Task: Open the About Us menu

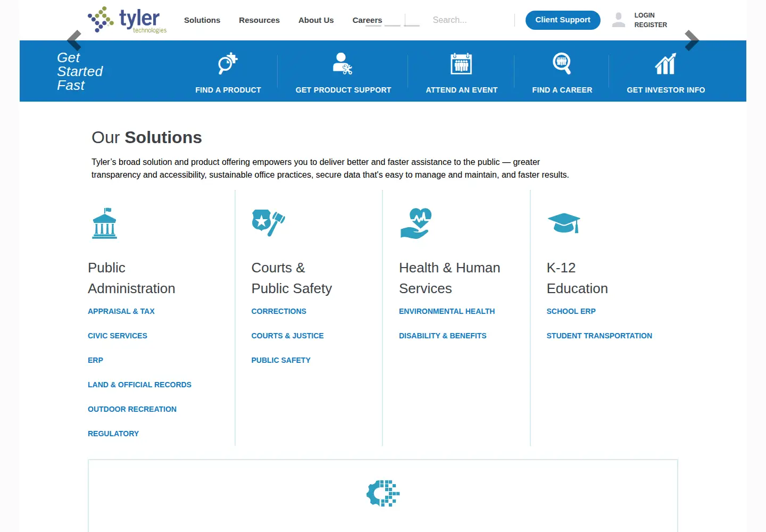Action: (x=316, y=20)
